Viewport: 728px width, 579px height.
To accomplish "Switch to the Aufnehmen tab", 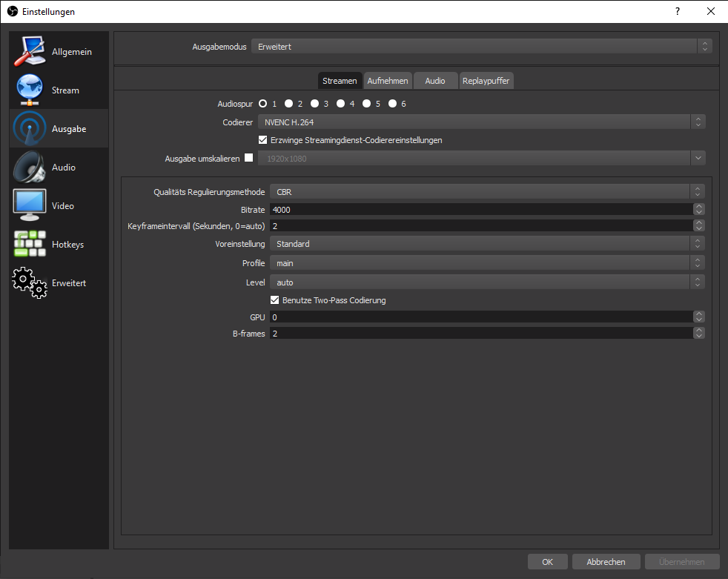I will (x=388, y=81).
